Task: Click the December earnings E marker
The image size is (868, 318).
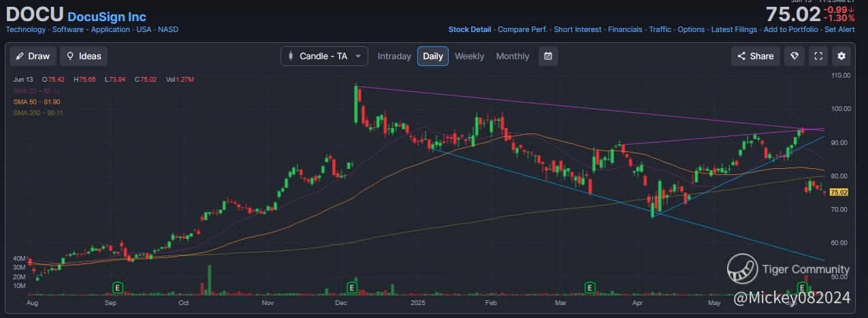Action: pos(353,287)
